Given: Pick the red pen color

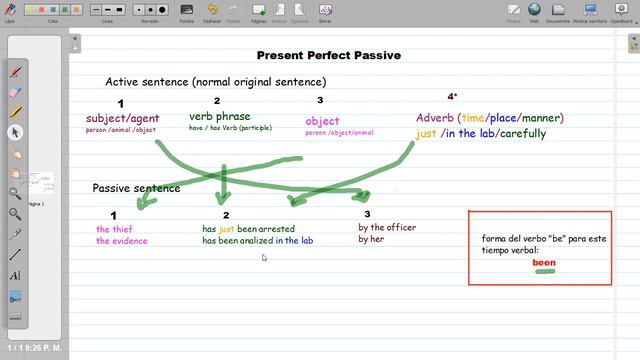Looking at the screenshot, I should coord(41,10).
